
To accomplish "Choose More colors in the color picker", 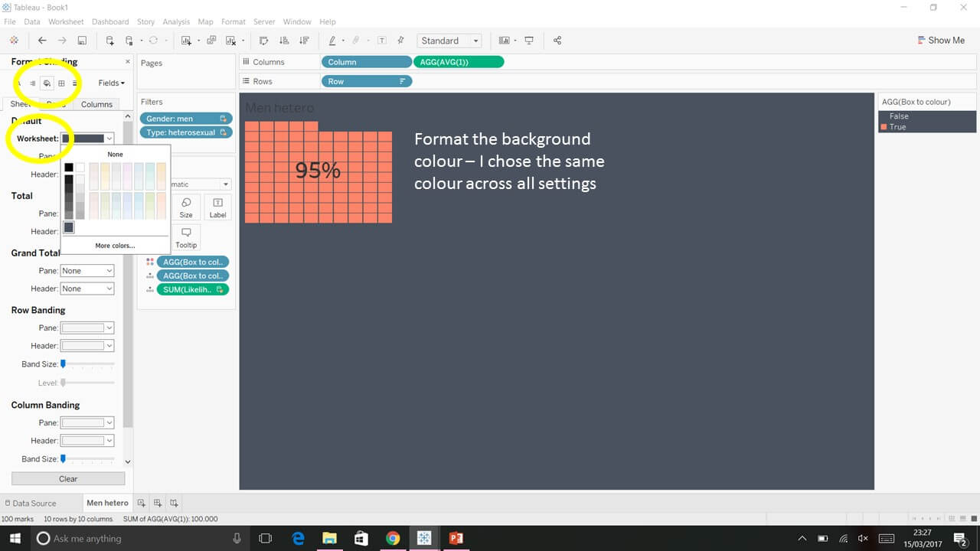I will [115, 245].
